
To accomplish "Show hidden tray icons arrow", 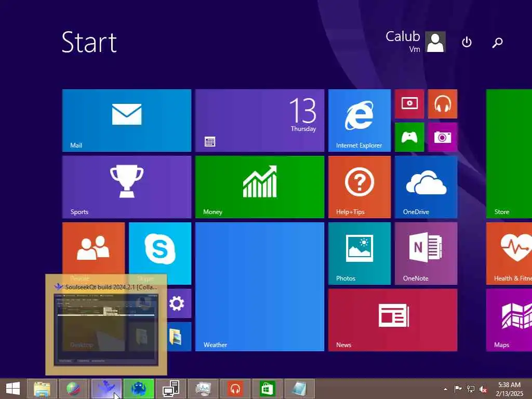I will click(445, 389).
